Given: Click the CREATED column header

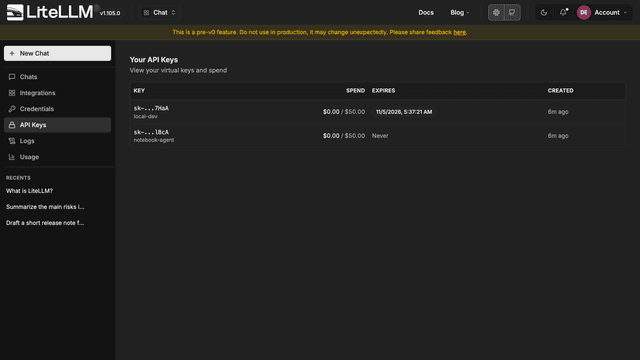Looking at the screenshot, I should pyautogui.click(x=560, y=91).
